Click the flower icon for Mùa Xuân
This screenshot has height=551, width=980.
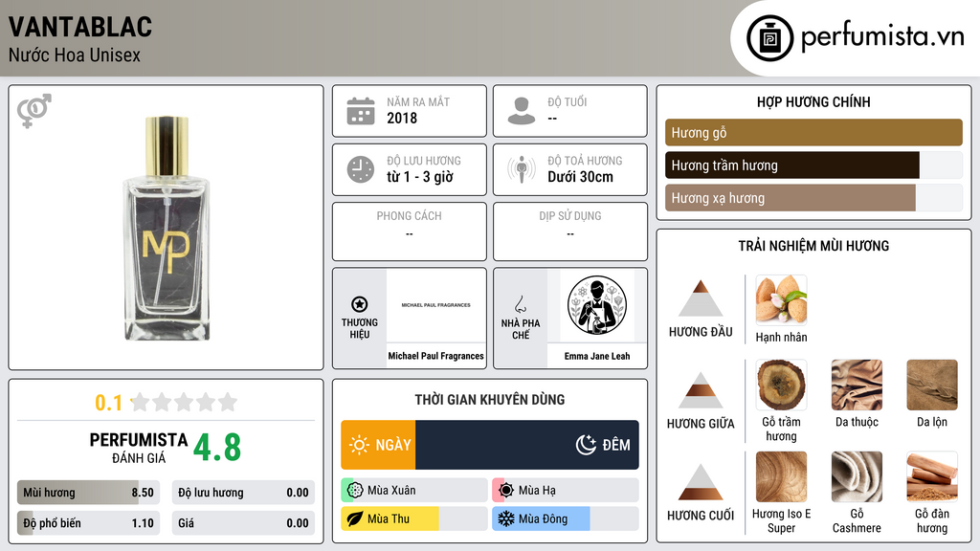pos(355,491)
